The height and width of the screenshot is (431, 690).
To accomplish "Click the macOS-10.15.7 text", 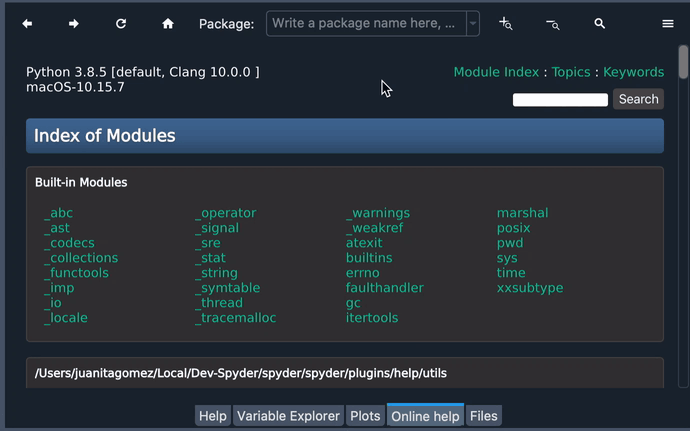I will point(75,87).
